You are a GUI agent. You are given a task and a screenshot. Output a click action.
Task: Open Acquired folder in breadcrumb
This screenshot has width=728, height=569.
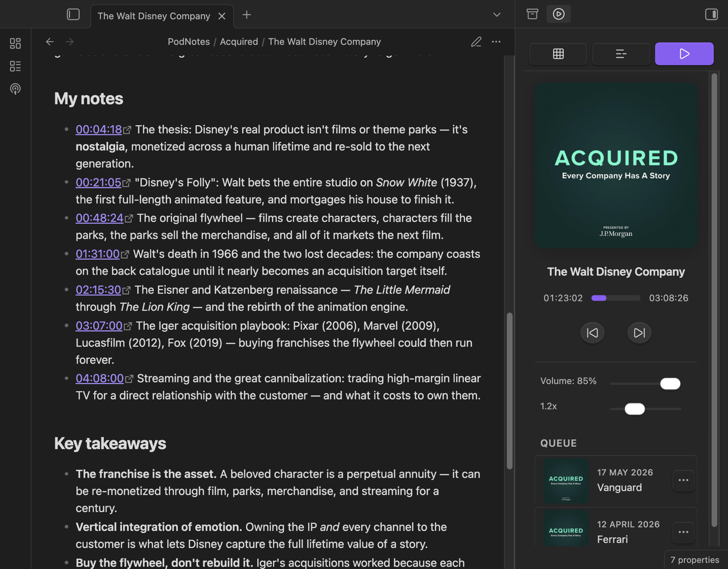pos(239,42)
